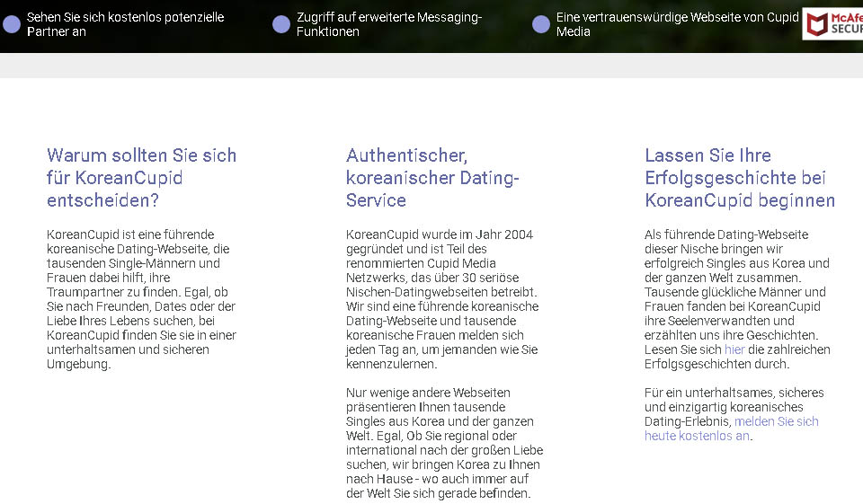
Task: Click the "Sehen Sie sich kostenlos potenzielle Partner an" text
Action: coord(125,24)
